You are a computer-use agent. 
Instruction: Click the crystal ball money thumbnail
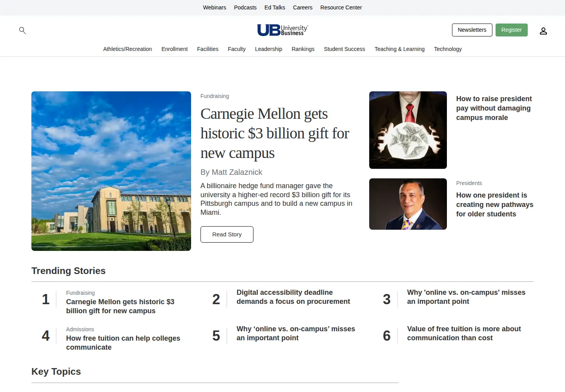(x=408, y=130)
